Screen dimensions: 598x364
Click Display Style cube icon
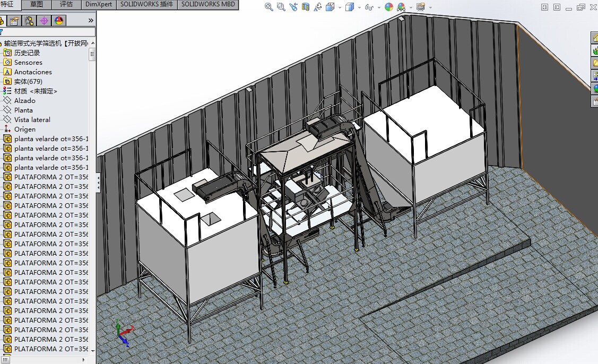tap(349, 7)
